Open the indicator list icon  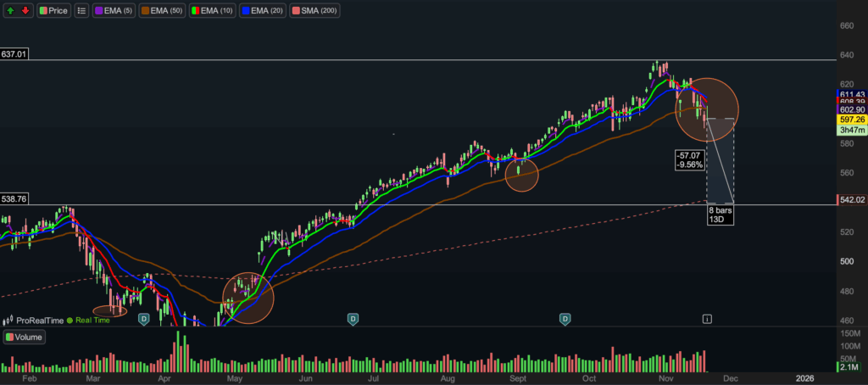pos(81,11)
